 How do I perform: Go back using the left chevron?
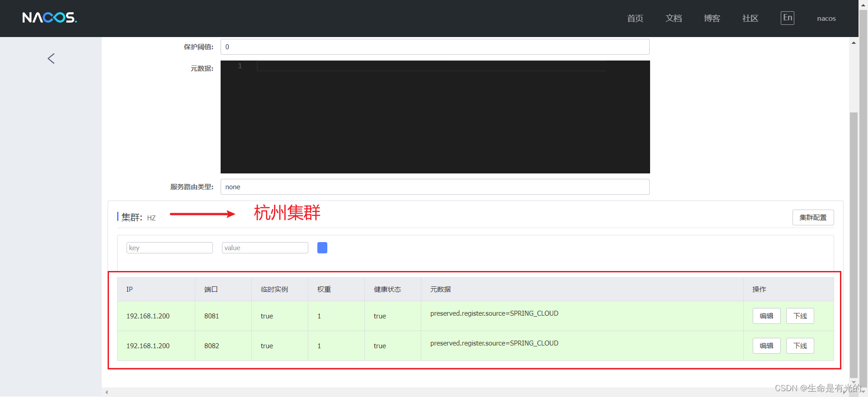51,58
